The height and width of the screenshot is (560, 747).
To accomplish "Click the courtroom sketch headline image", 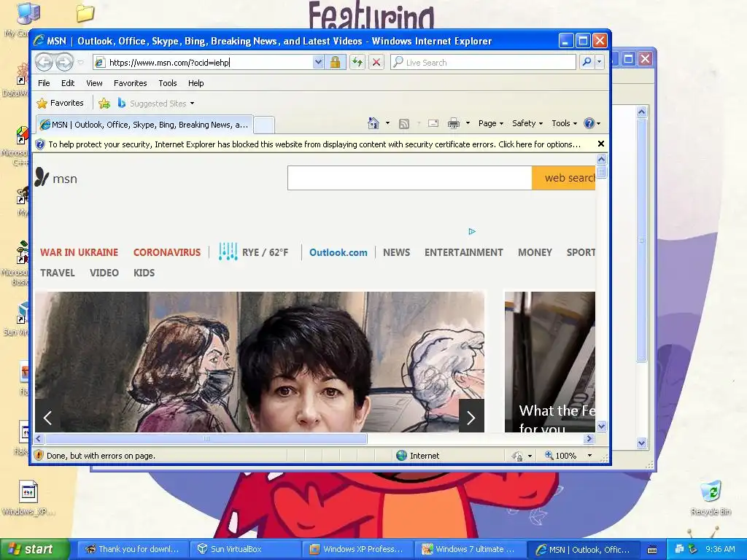I will tap(260, 362).
